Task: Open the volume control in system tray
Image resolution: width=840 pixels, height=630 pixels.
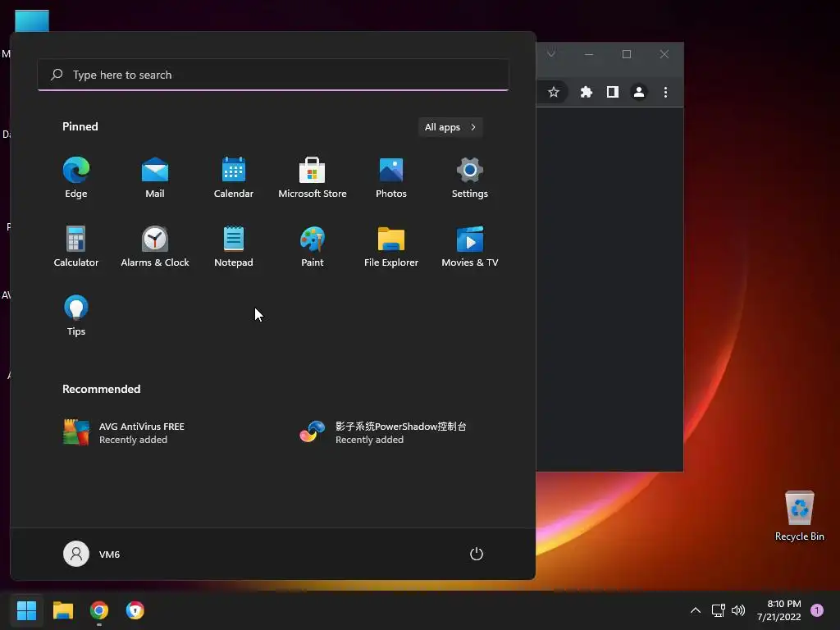Action: 738,610
